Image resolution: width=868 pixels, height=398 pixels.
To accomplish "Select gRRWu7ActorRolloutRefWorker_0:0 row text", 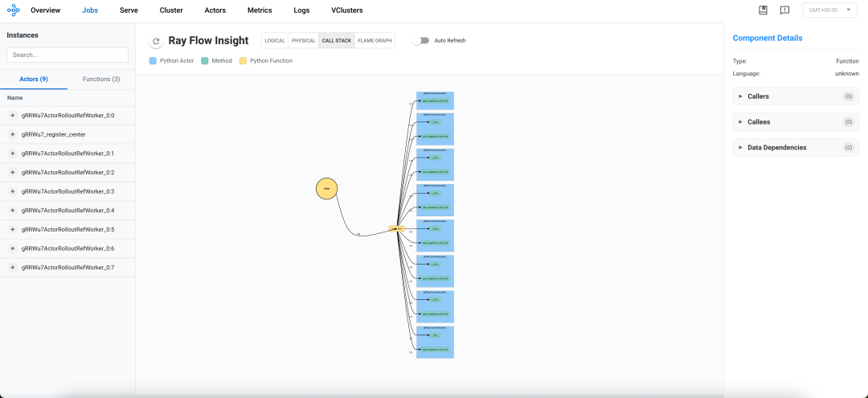I will (68, 116).
